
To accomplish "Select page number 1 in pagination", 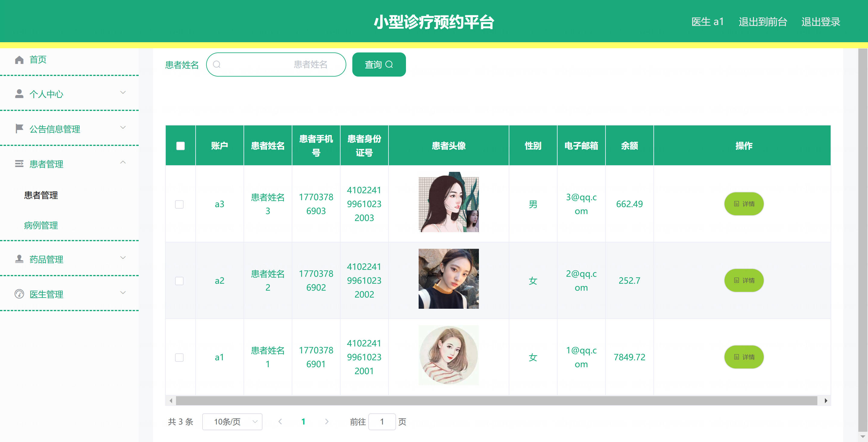I will 303,421.
